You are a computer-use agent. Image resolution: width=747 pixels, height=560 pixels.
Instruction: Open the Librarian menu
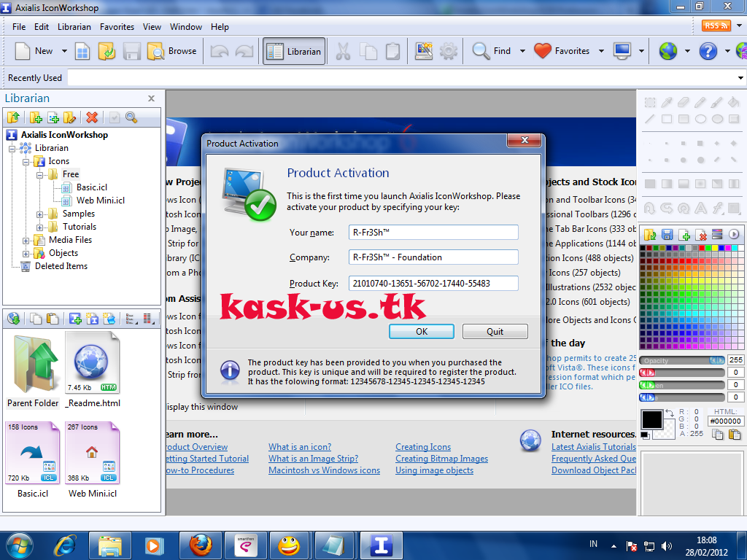click(74, 27)
